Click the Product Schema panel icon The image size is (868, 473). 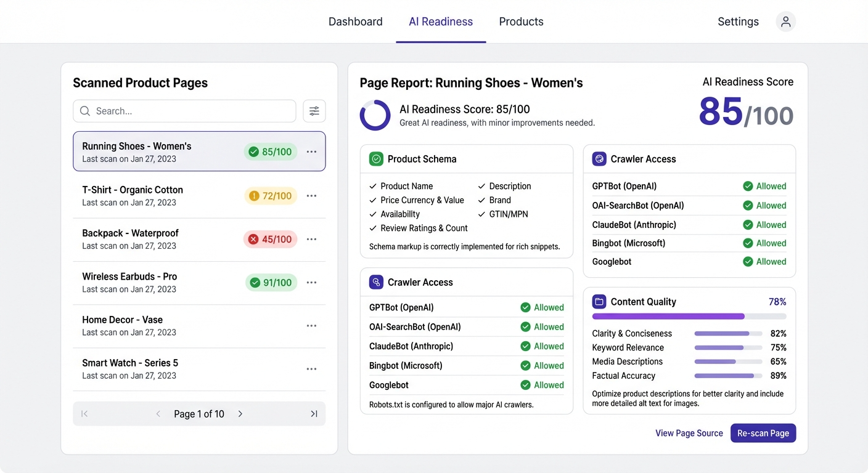376,158
